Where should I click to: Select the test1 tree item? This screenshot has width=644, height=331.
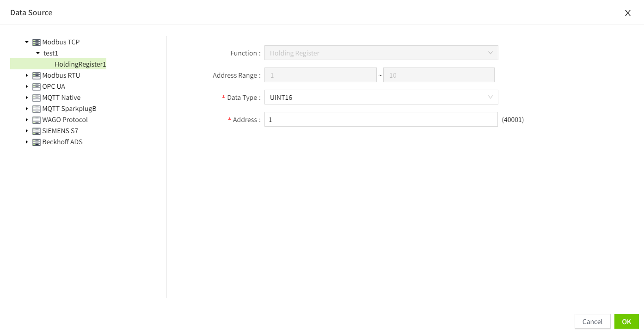(51, 53)
